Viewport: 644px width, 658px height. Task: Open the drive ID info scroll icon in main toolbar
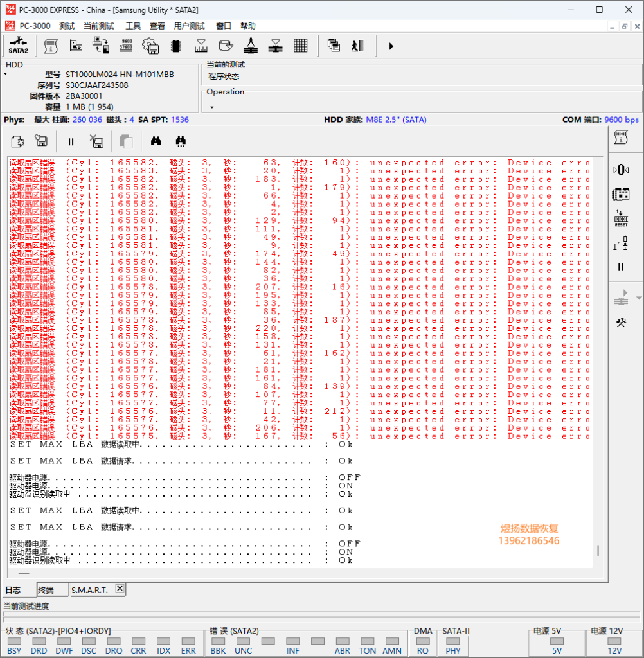point(50,46)
